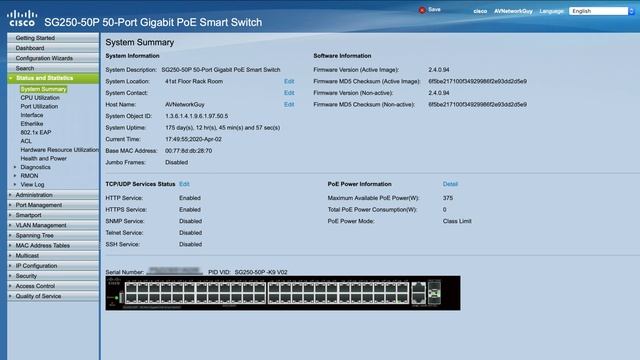Expand the View Log submenu
This screenshot has width=640, height=360.
tap(32, 184)
